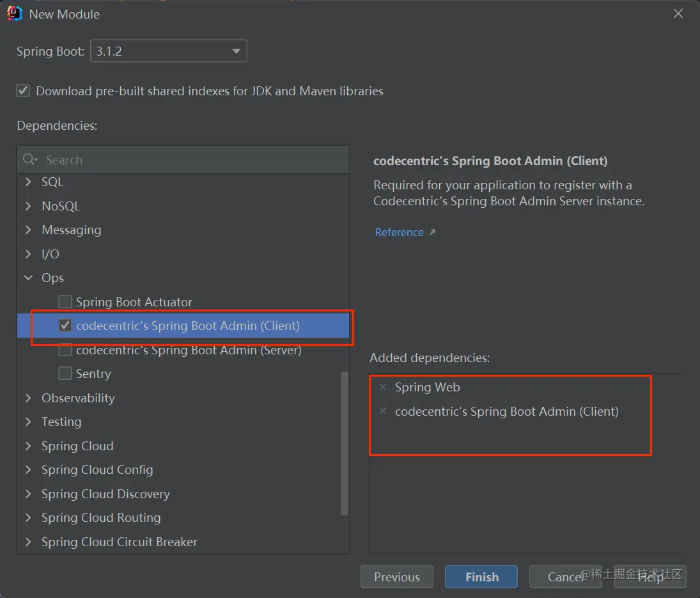The image size is (700, 598).
Task: Expand the Messaging category
Action: point(28,230)
